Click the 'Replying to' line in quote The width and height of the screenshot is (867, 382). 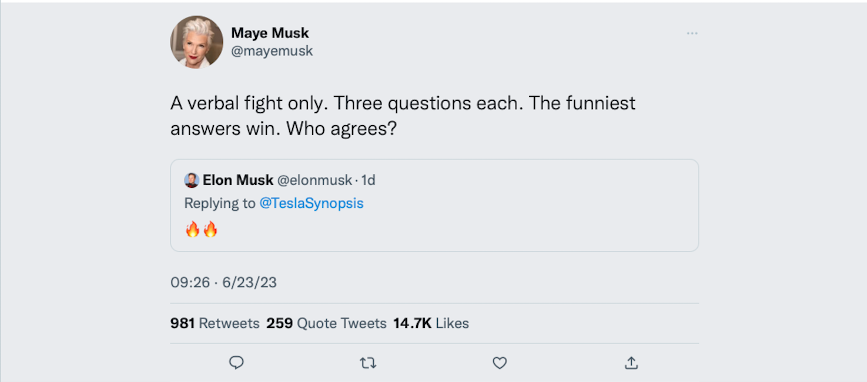(274, 203)
